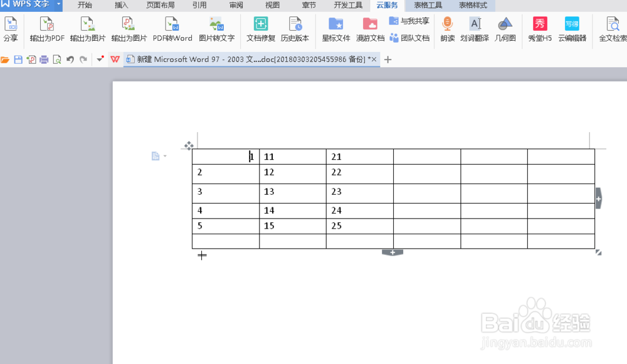Click the open folder icon
The height and width of the screenshot is (364, 627).
click(x=5, y=60)
